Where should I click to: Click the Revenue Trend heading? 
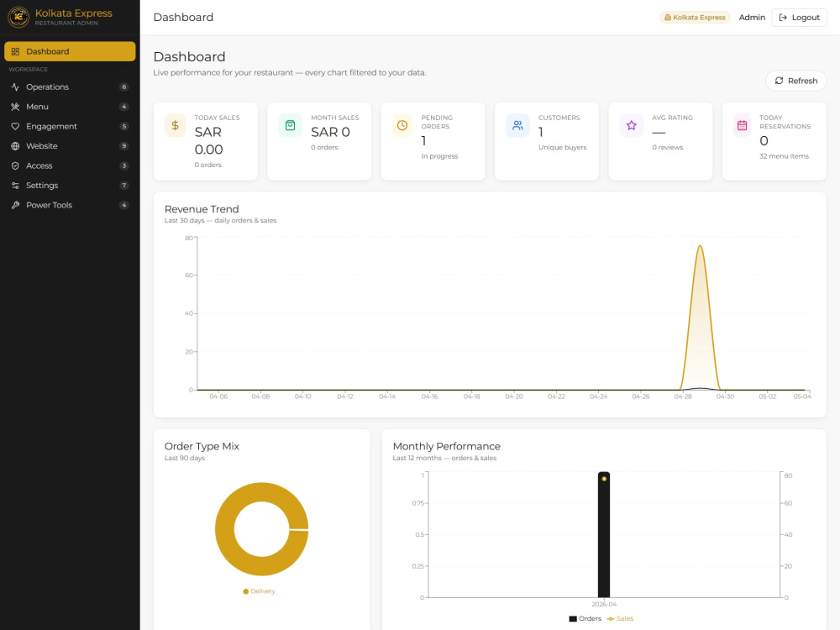202,209
